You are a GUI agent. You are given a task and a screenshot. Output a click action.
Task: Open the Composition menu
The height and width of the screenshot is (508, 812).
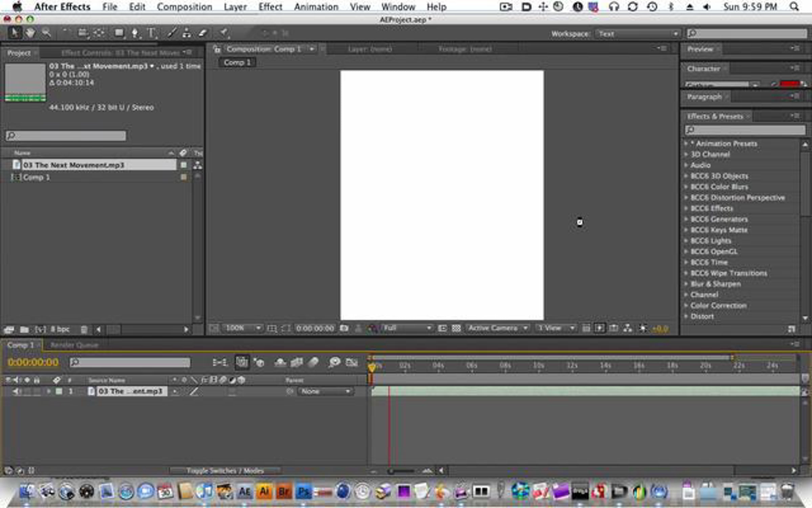click(x=184, y=7)
